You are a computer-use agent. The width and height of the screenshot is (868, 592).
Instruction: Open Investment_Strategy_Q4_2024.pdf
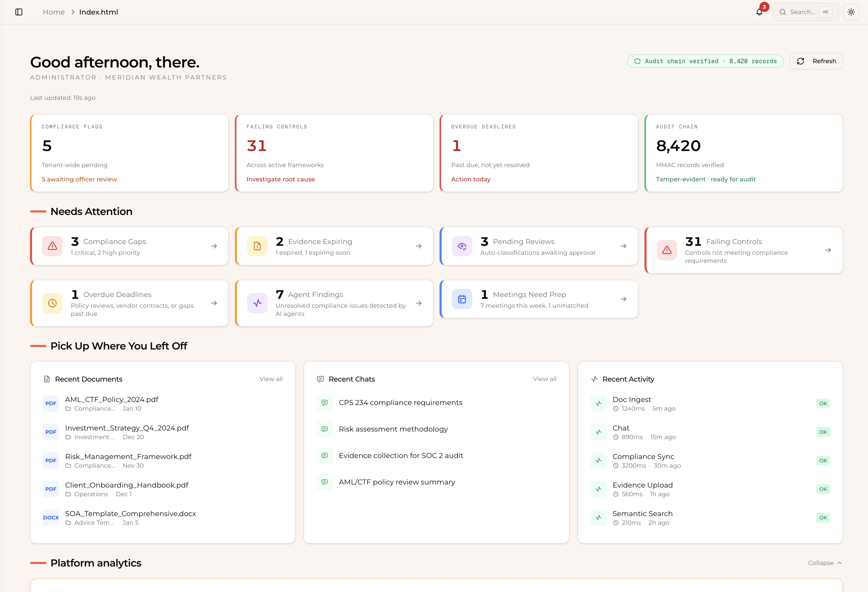coord(162,432)
